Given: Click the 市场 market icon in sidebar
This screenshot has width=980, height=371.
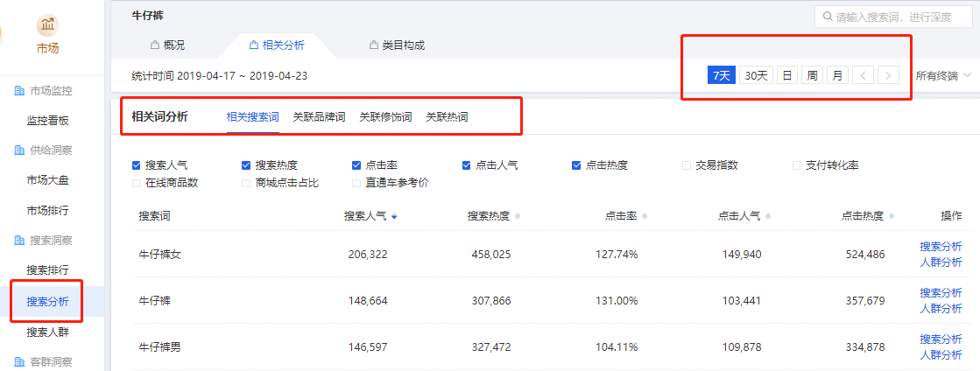Looking at the screenshot, I should [48, 25].
